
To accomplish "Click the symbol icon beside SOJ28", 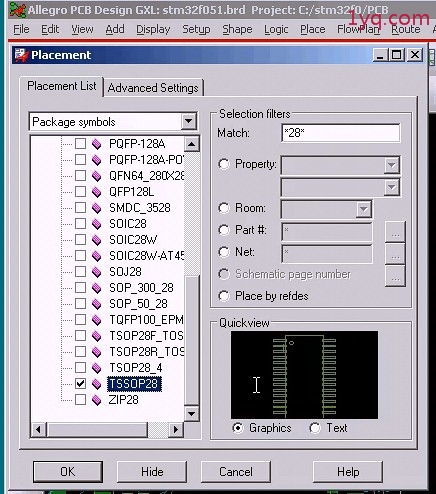I will click(x=96, y=272).
